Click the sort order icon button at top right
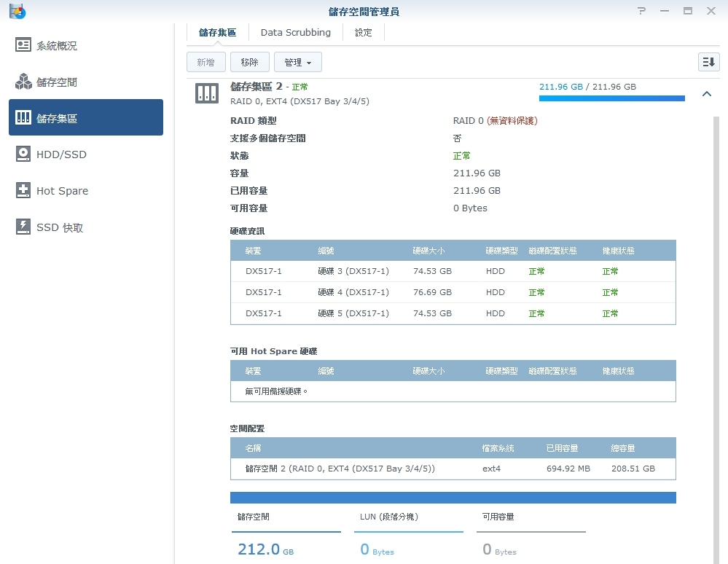The height and width of the screenshot is (564, 728). [x=708, y=62]
